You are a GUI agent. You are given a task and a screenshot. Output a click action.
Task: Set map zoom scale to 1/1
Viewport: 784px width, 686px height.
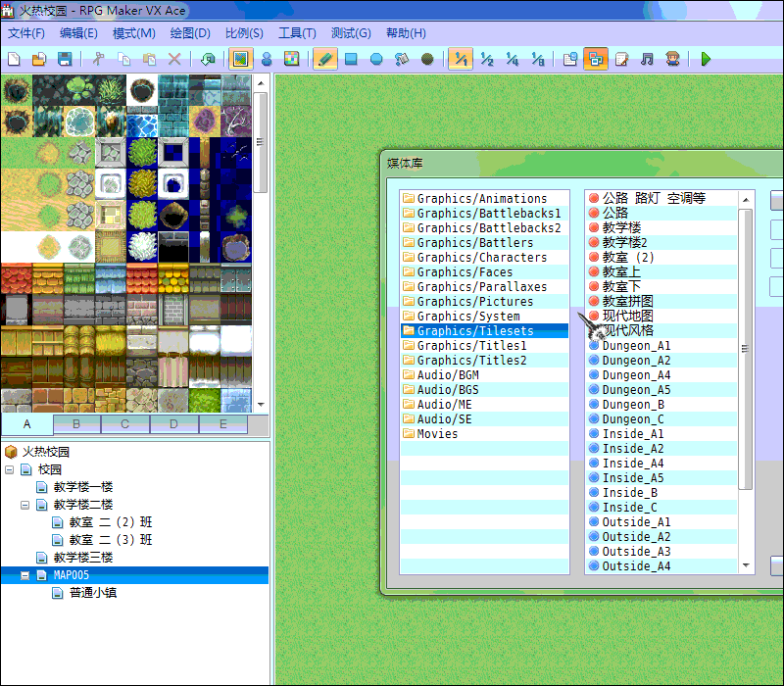pyautogui.click(x=461, y=59)
